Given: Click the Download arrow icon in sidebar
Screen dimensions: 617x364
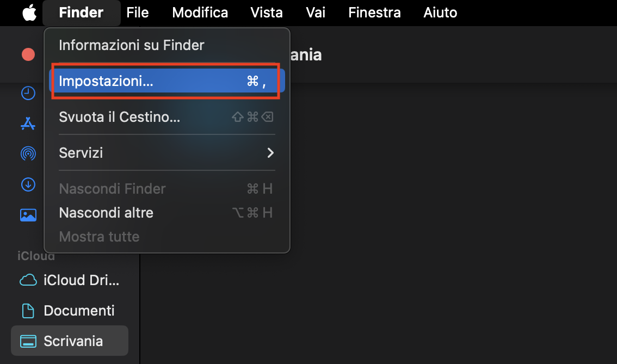Looking at the screenshot, I should tap(28, 184).
